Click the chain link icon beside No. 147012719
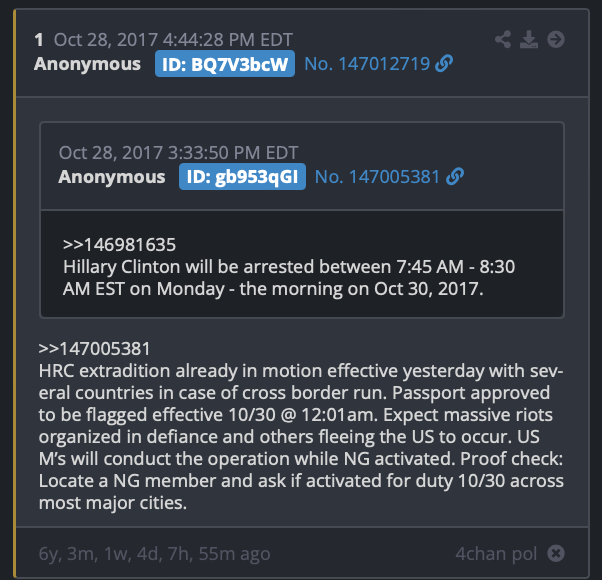The height and width of the screenshot is (580, 602). pyautogui.click(x=444, y=63)
